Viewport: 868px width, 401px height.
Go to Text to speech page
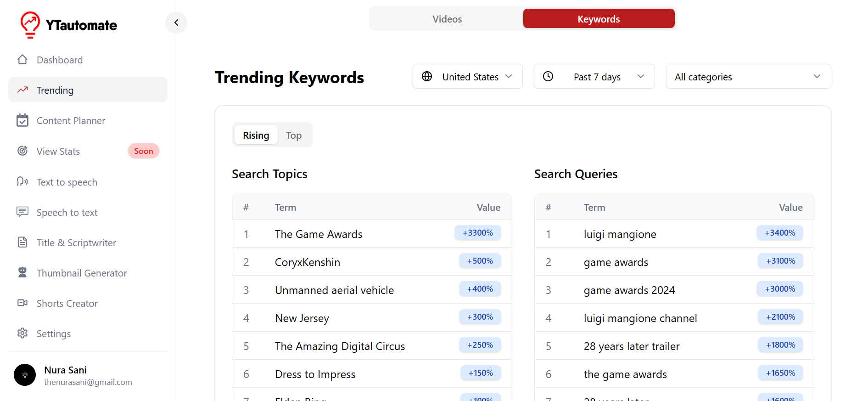88,182
